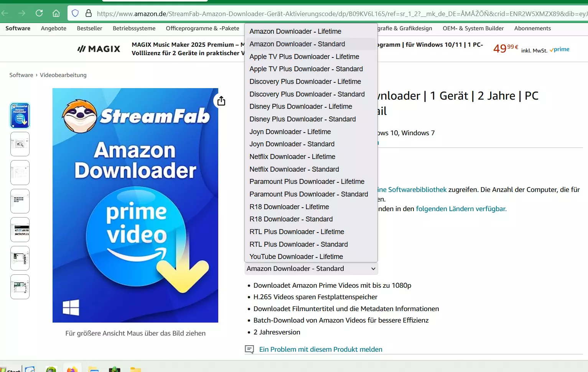Collapse the edition select box showing Amazon Downloader - Standard

(x=311, y=269)
